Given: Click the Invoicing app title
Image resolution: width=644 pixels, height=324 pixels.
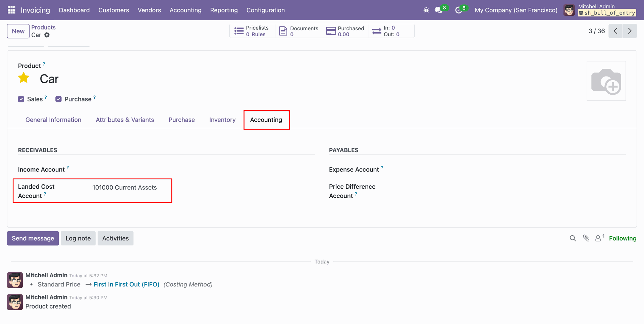Looking at the screenshot, I should (35, 10).
